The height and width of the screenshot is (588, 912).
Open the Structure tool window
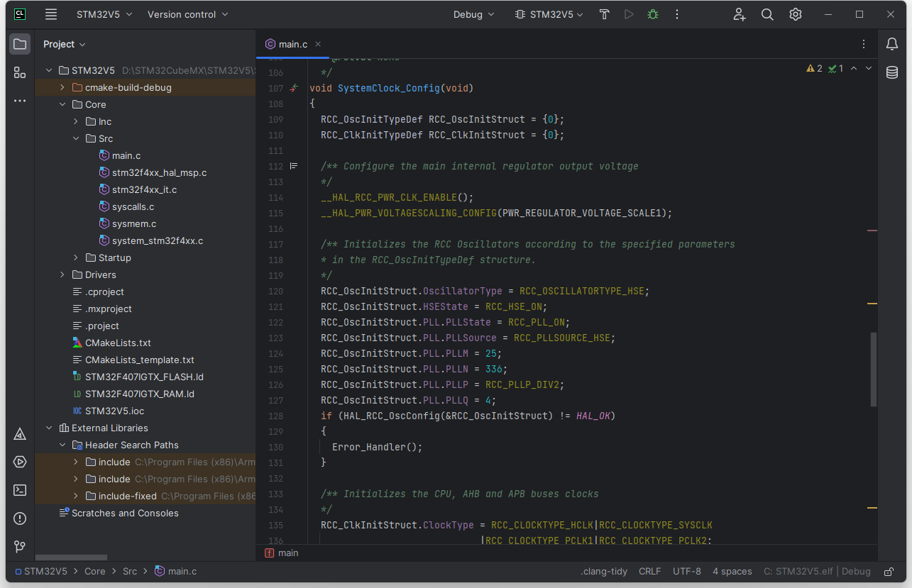pos(20,72)
